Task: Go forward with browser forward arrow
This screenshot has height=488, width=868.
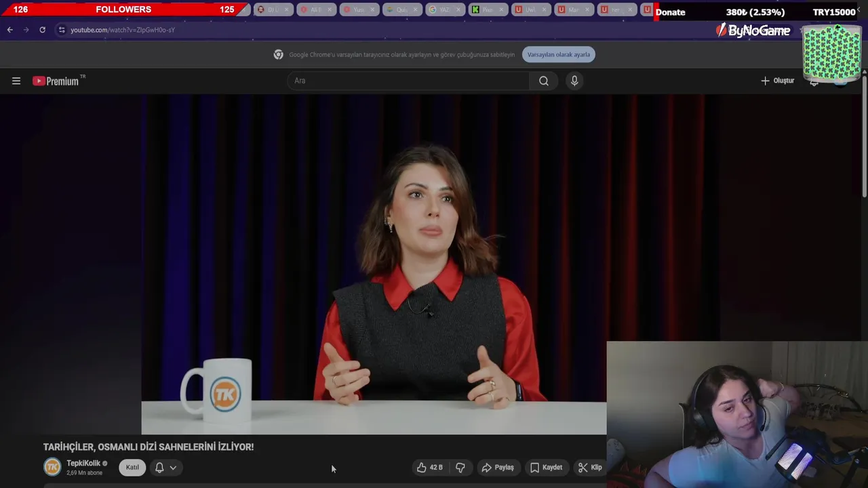Action: tap(26, 30)
